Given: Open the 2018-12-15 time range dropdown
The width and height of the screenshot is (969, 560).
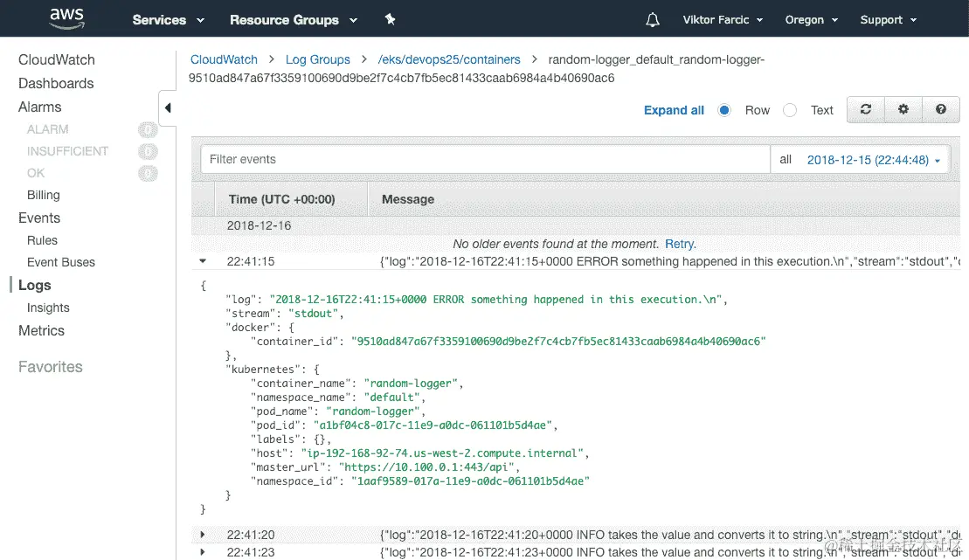Looking at the screenshot, I should [873, 160].
